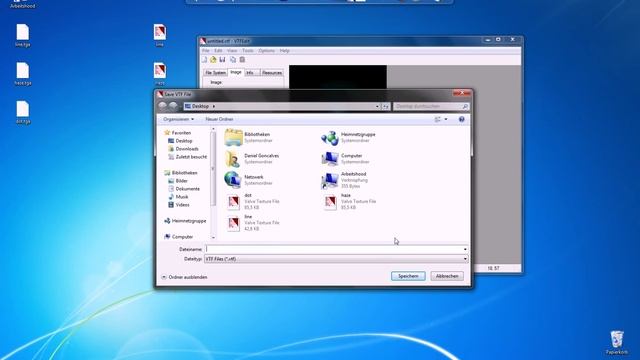Image resolution: width=640 pixels, height=360 pixels.
Task: Click Musik in navigation pane
Action: 178,197
